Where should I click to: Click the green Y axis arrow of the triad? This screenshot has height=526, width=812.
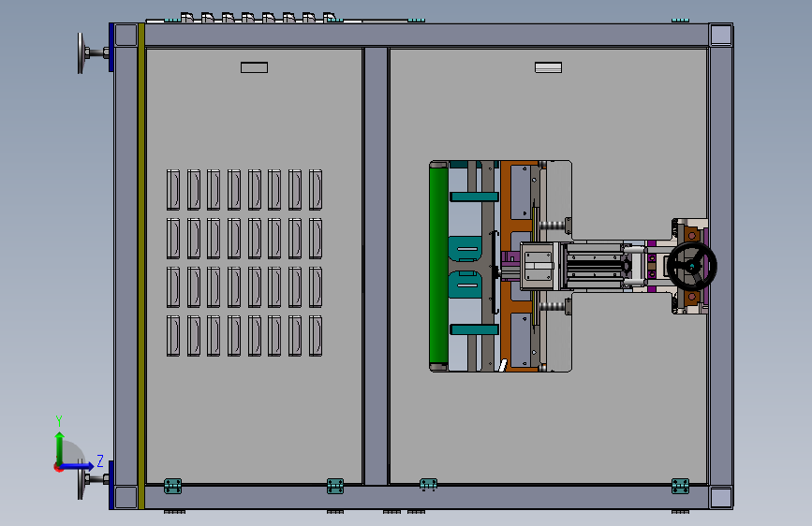coord(60,448)
